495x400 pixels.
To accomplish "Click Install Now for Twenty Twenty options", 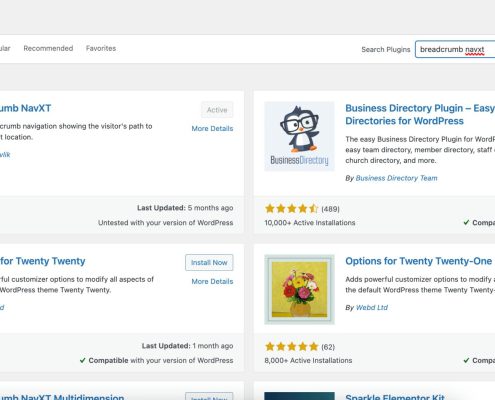I will [209, 263].
